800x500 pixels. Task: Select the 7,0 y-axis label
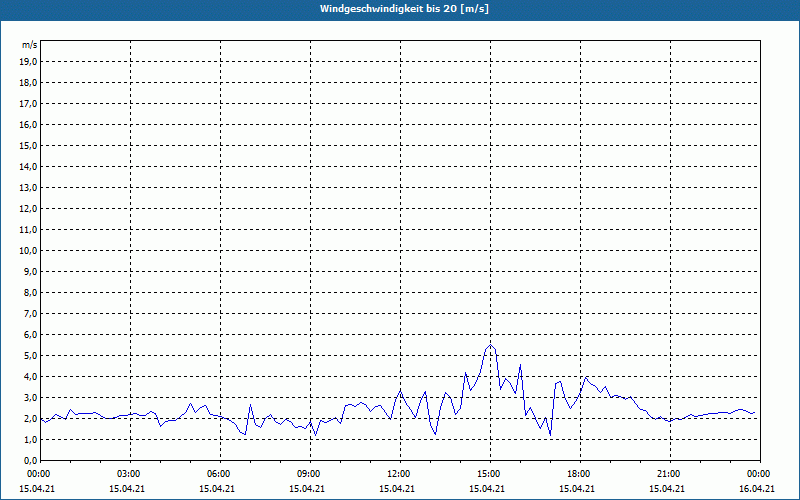[31, 313]
